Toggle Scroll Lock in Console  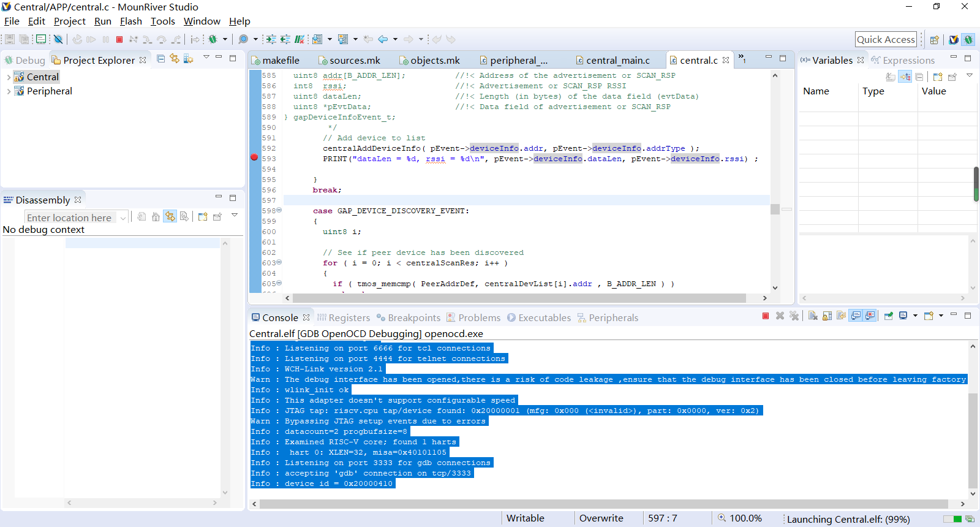827,316
